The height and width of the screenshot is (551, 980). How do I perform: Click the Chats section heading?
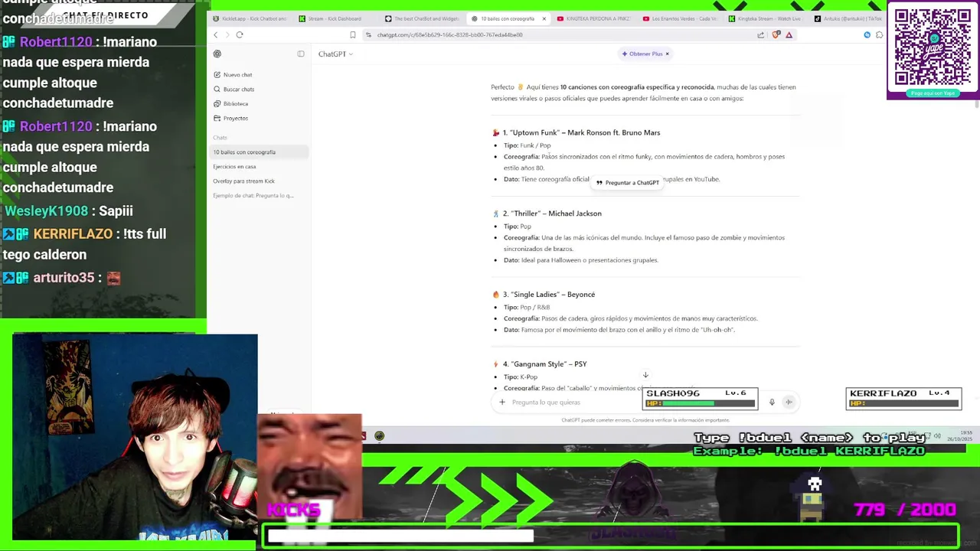(x=220, y=138)
